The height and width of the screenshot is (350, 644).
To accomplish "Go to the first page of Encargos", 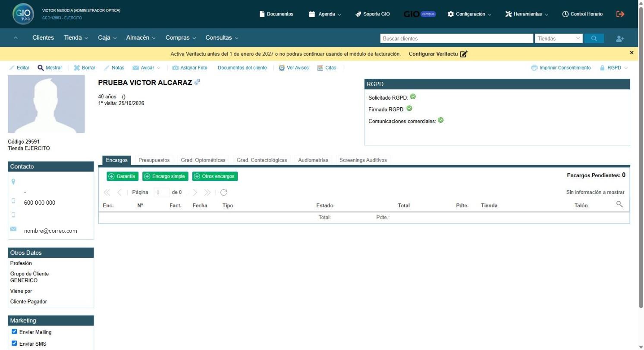I will 107,192.
